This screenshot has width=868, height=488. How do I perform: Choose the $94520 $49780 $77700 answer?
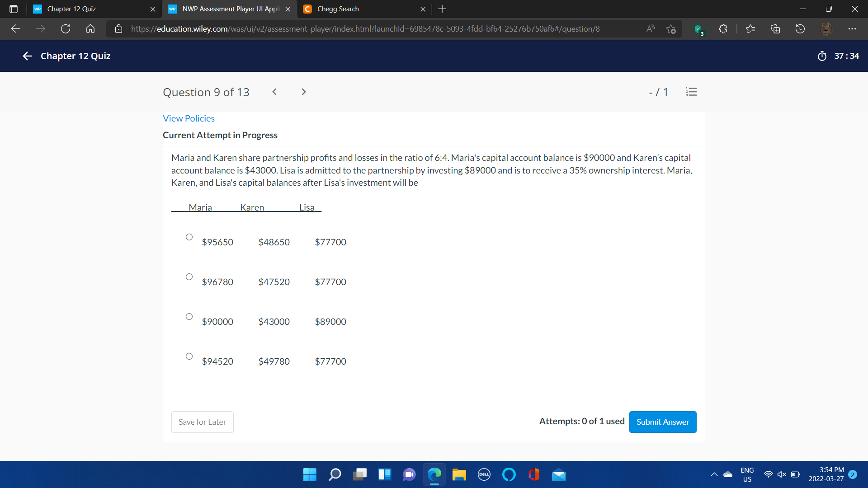(x=189, y=357)
